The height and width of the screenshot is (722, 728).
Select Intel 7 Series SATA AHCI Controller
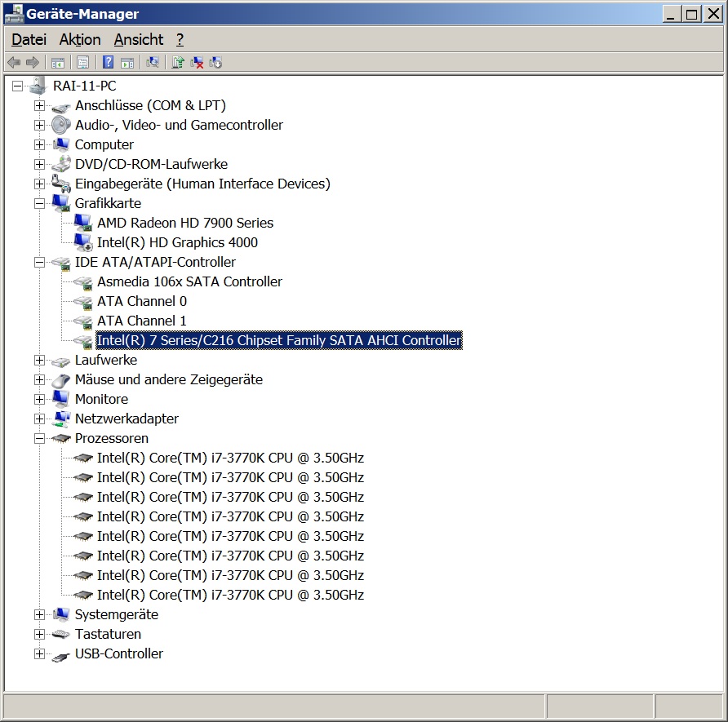(278, 340)
